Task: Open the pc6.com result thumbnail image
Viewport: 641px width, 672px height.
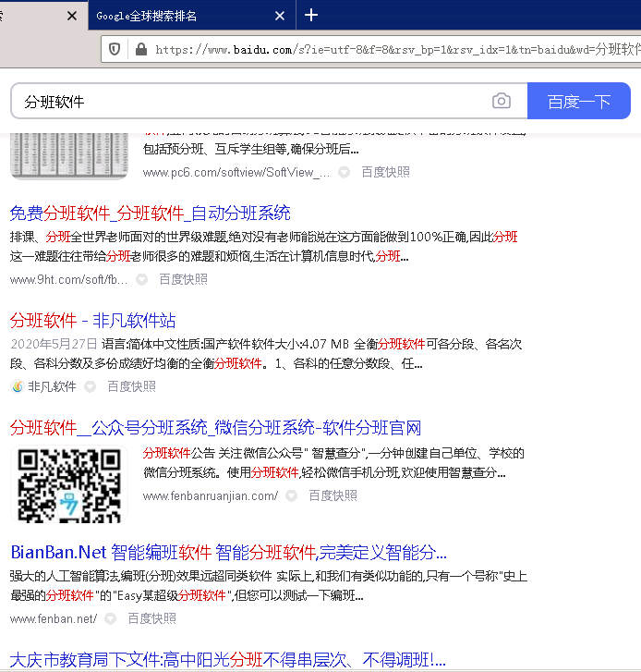Action: point(69,156)
